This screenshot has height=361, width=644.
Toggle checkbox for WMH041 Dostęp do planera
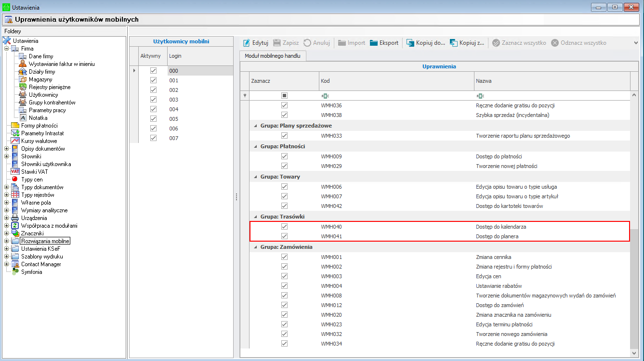tap(284, 236)
